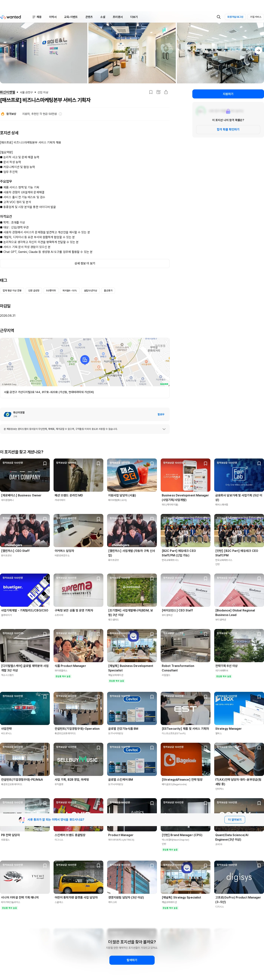The image size is (264, 980).
Task: Bookmark the 지원사업 담당자 (서울) card
Action: (x=152, y=464)
